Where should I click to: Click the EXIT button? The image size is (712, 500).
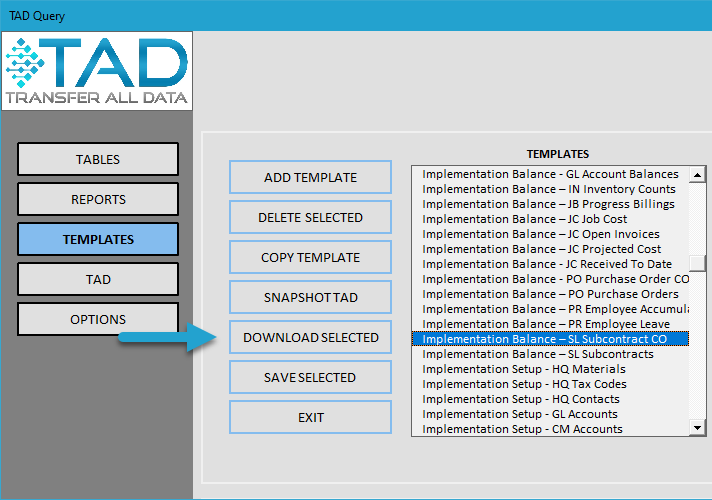(310, 417)
